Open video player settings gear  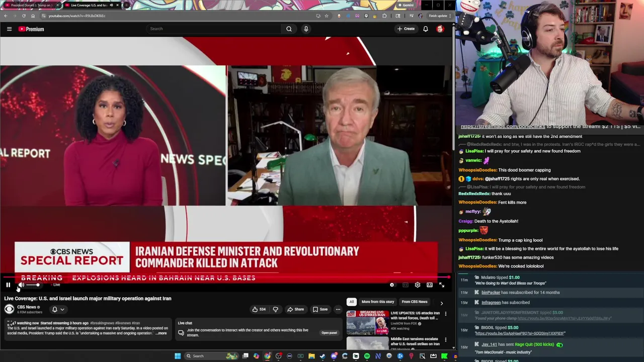(x=417, y=285)
